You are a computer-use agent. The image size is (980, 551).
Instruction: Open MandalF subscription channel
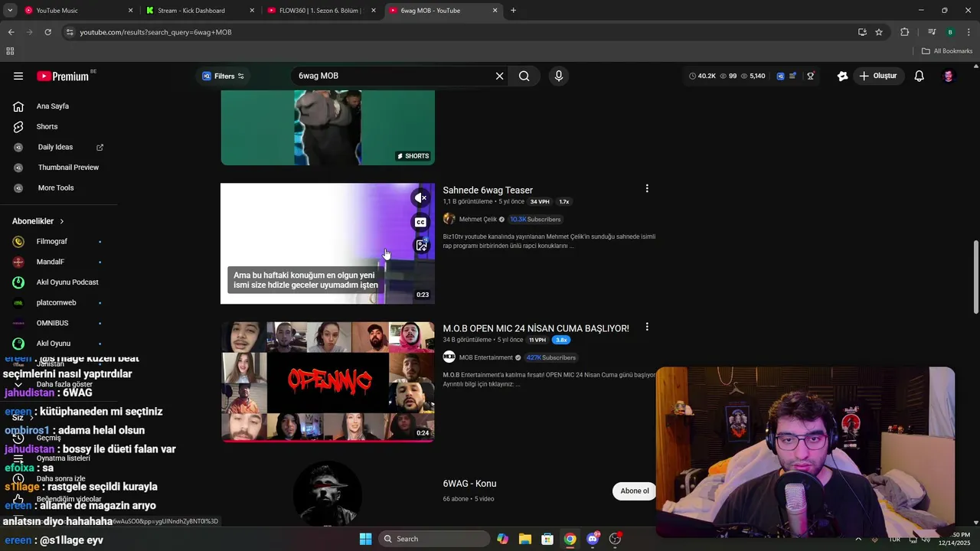52,262
